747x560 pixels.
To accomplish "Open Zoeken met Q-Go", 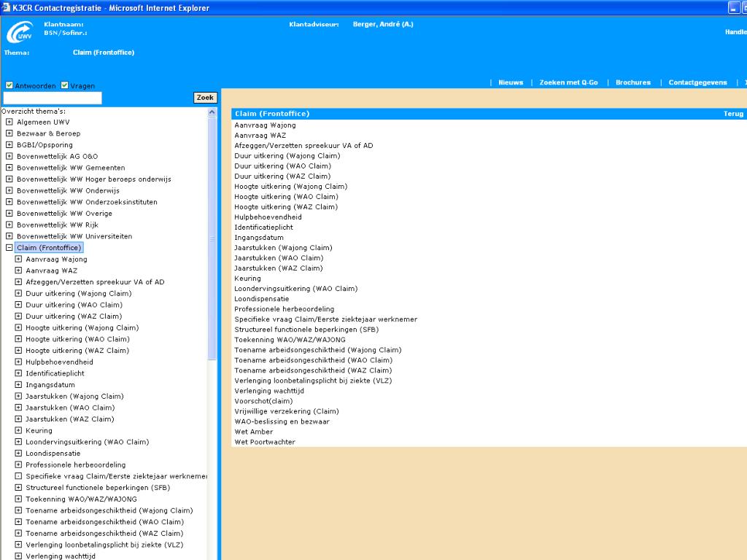I will [x=568, y=82].
